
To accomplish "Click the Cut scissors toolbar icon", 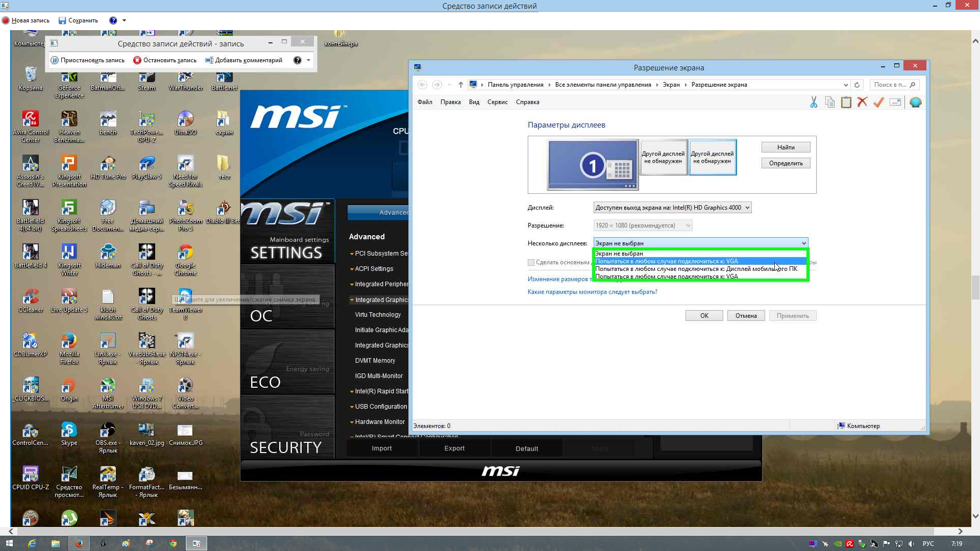I will [x=814, y=103].
